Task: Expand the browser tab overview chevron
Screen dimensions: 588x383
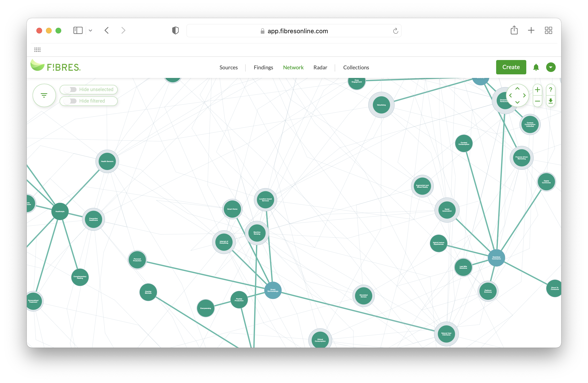Action: pos(90,30)
